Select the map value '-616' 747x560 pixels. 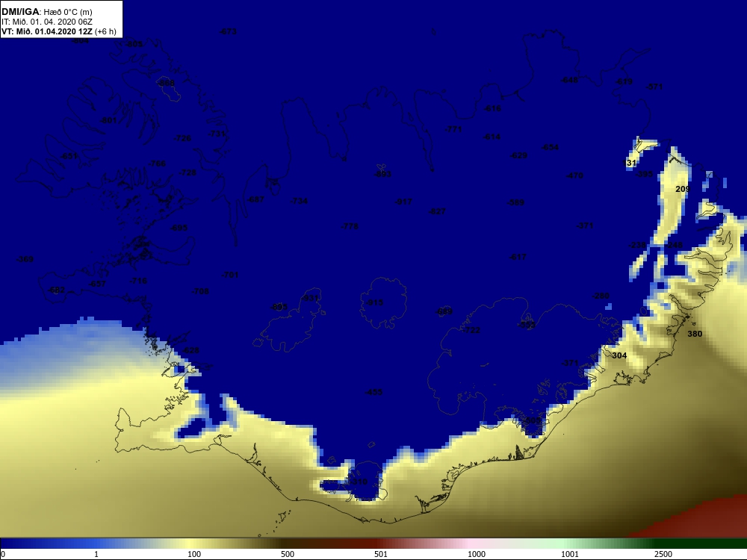(492, 108)
